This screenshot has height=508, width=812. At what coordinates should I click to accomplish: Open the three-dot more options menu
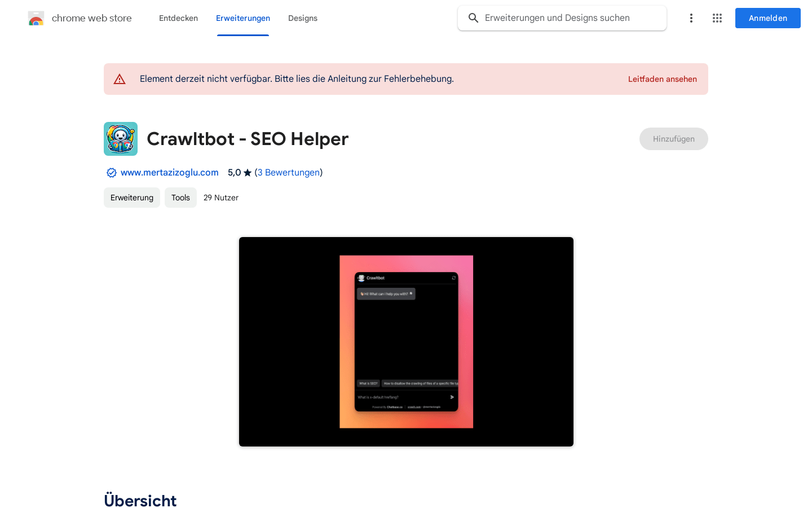tap(691, 18)
